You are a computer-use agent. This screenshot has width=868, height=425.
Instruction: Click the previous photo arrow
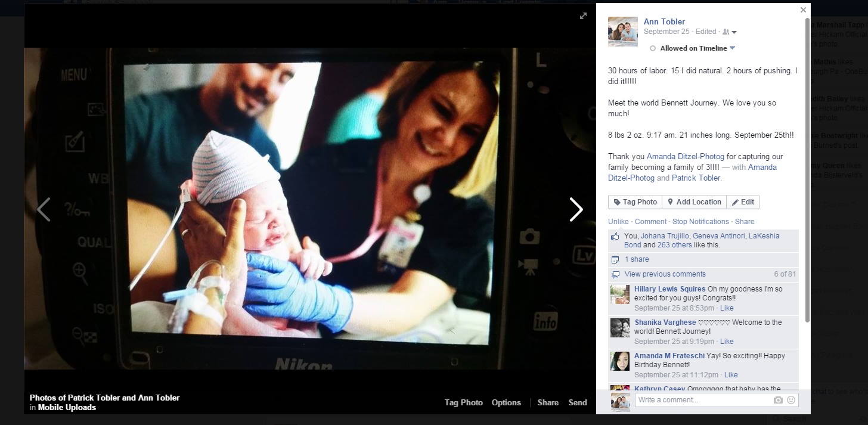point(44,209)
